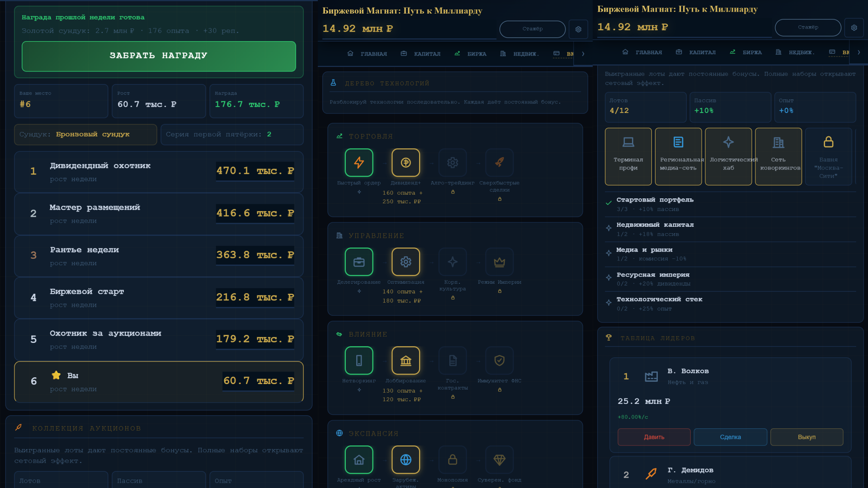This screenshot has height=488, width=868.
Task: Select the locked Башня Москва-Сити lot card
Action: [x=828, y=156]
